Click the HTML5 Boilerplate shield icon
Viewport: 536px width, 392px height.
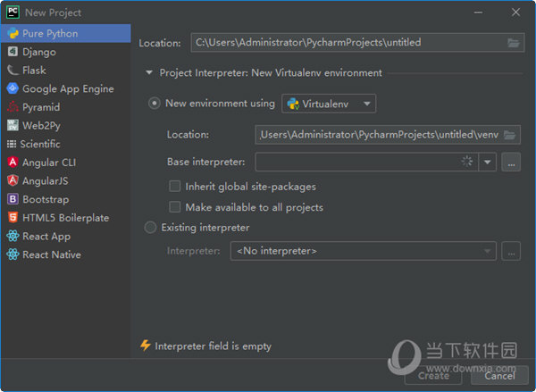click(x=13, y=217)
